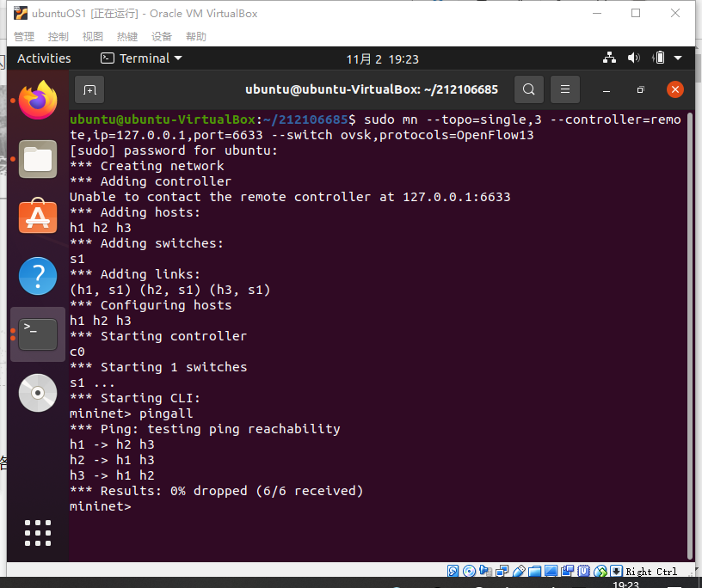Open the 控制 menu in VirtualBox
The image size is (702, 588).
[x=58, y=36]
